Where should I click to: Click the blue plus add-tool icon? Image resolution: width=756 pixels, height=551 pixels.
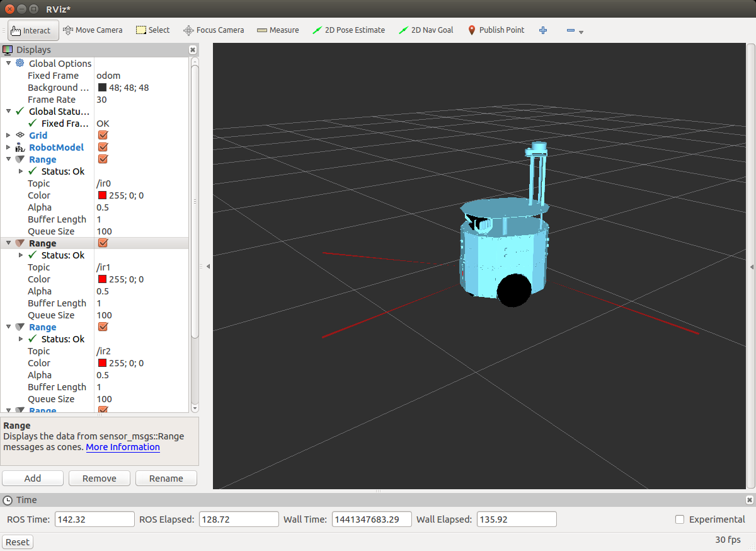coord(543,30)
